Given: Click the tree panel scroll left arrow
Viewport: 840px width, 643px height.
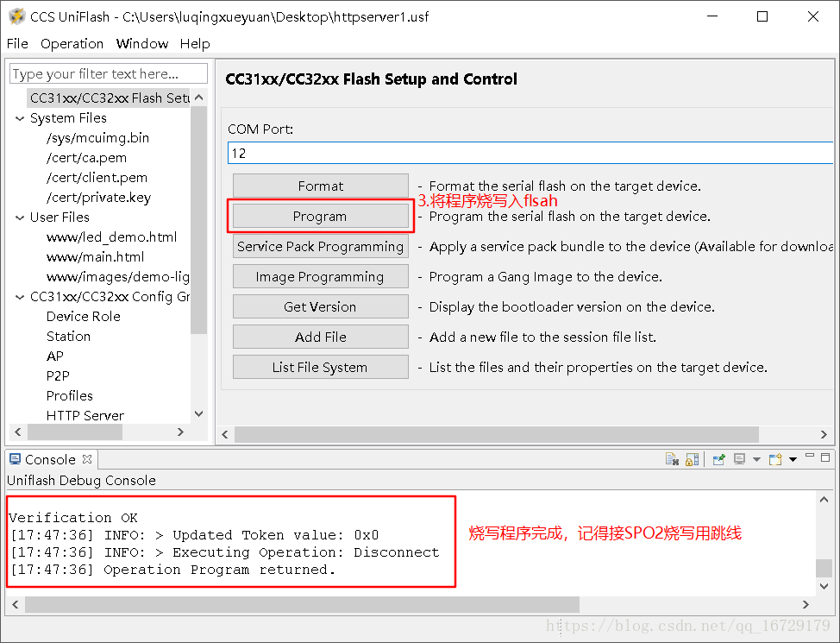Looking at the screenshot, I should pos(18,432).
